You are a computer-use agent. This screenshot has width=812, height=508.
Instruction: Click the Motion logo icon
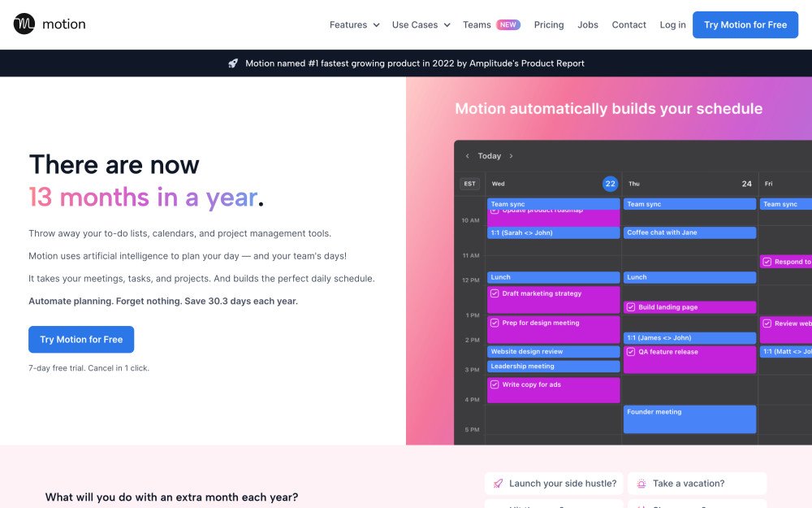tap(23, 24)
